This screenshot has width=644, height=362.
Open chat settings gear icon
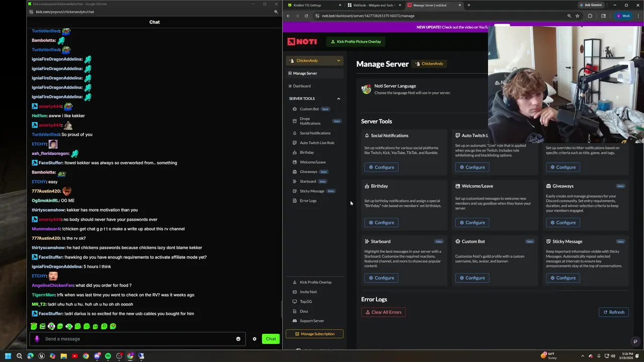click(255, 339)
